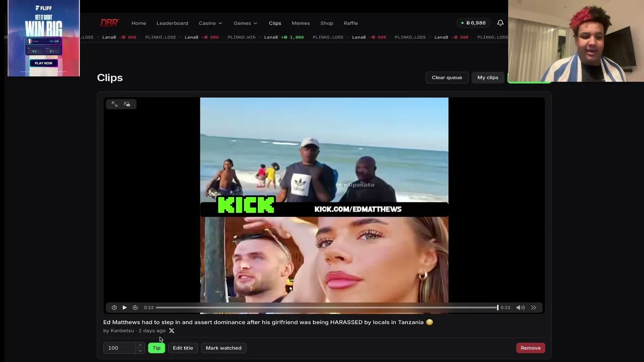Click the 'Clips' page heading
This screenshot has width=644, height=362.
coord(110,77)
